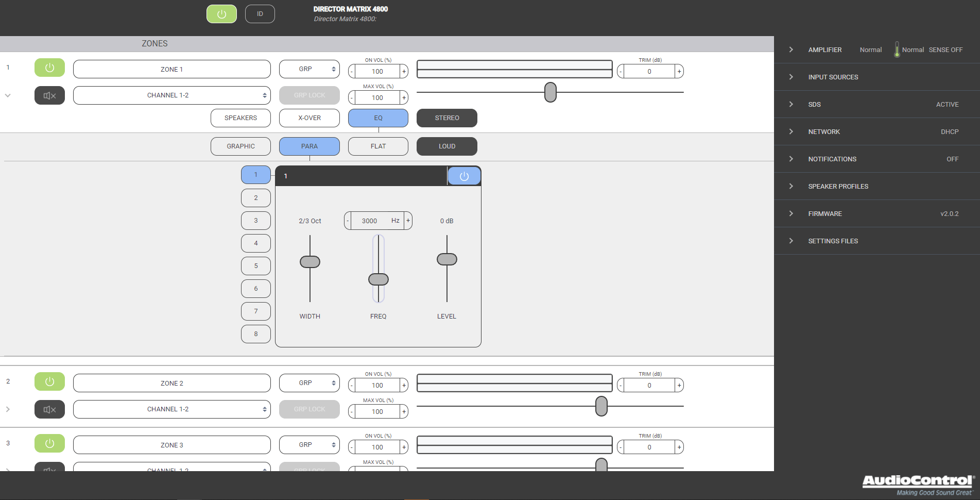Open Zone 2 GRP dropdown

click(x=309, y=383)
